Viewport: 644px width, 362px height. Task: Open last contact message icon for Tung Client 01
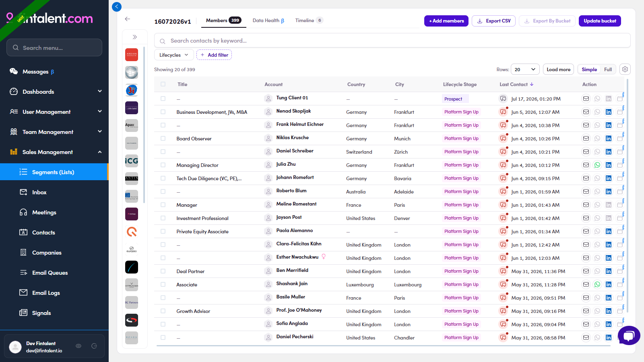coord(503,99)
